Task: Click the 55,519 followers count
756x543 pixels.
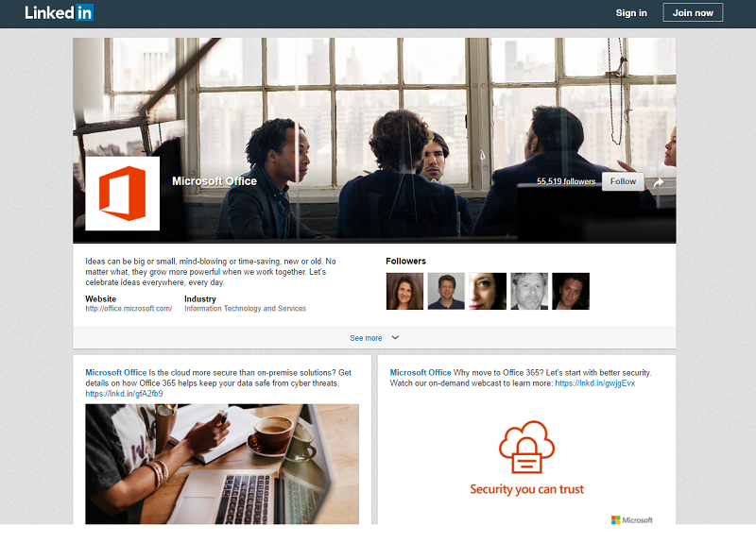Action: pos(566,181)
